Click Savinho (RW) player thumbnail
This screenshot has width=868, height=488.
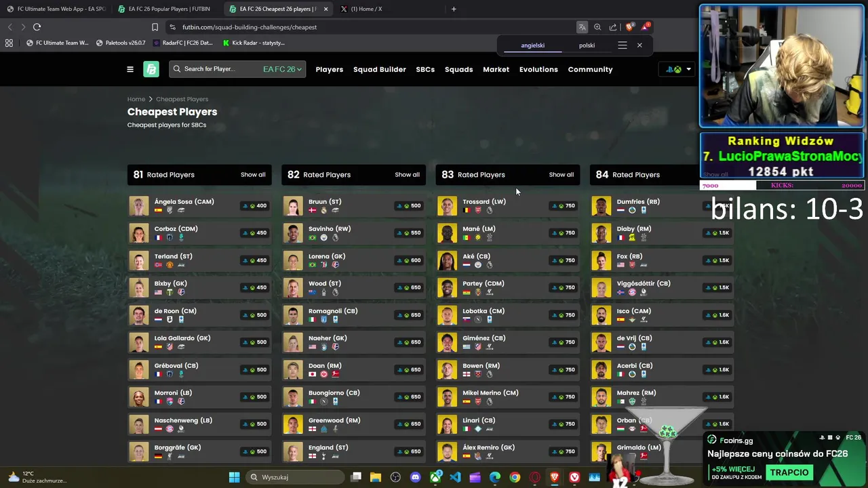(x=293, y=233)
